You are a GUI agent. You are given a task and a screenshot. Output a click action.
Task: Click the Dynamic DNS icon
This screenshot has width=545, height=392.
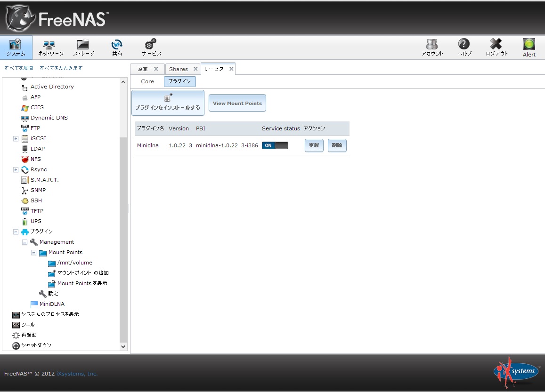(25, 119)
